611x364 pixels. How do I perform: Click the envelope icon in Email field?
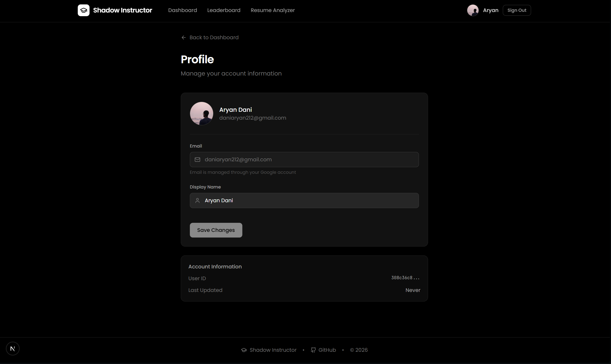click(x=197, y=160)
